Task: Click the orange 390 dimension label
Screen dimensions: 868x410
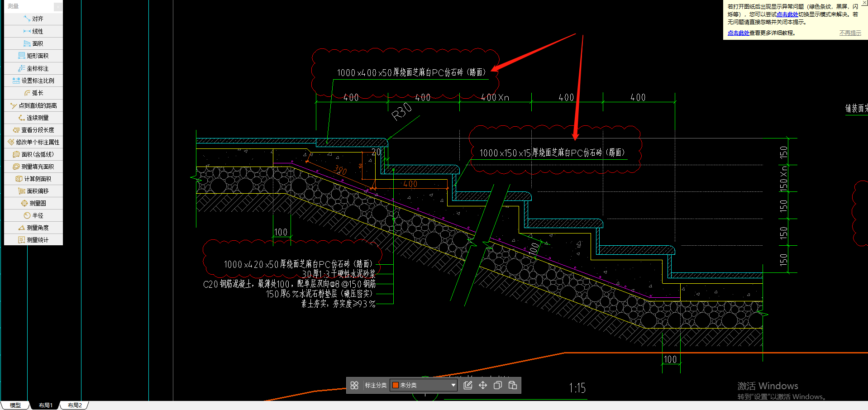Action: [340, 170]
